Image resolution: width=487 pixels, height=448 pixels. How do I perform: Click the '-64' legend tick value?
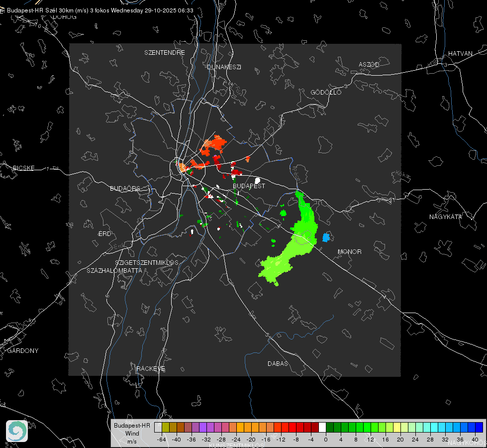click(161, 440)
